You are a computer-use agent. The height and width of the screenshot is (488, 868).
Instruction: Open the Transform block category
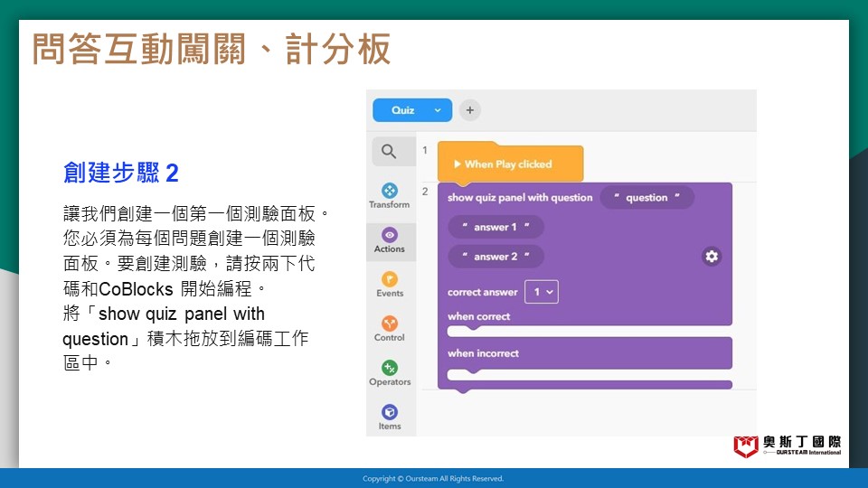[389, 196]
